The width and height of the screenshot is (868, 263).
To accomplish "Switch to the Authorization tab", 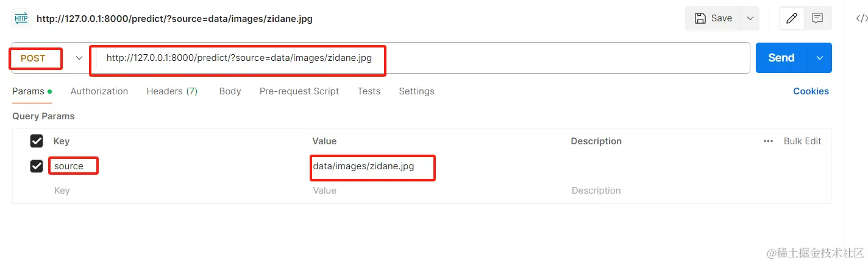I will coord(99,91).
